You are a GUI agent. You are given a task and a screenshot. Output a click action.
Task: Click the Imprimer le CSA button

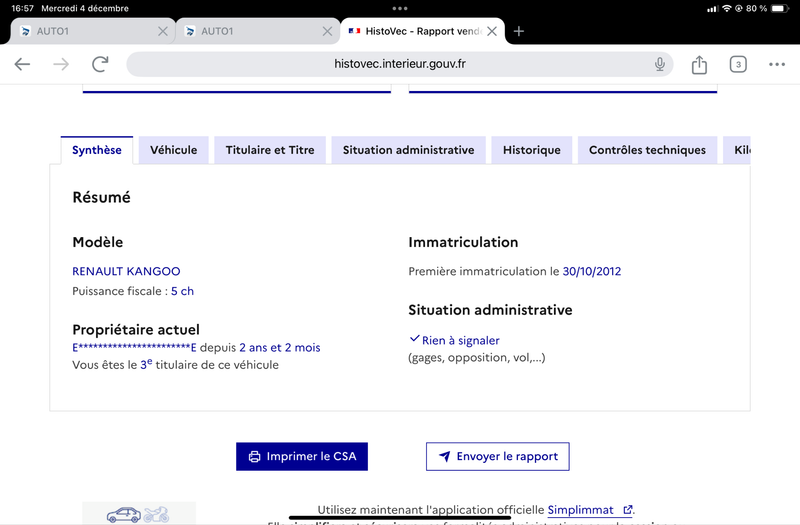[x=302, y=456]
